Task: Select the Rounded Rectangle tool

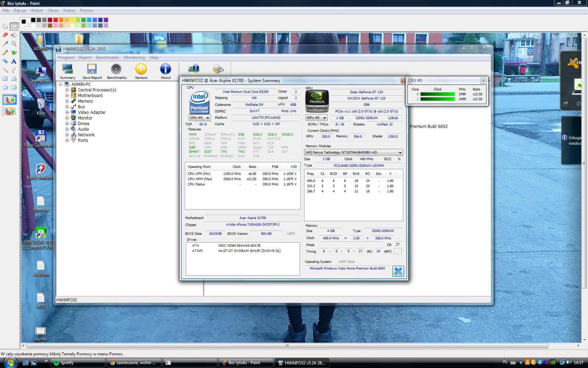Action: point(14,87)
